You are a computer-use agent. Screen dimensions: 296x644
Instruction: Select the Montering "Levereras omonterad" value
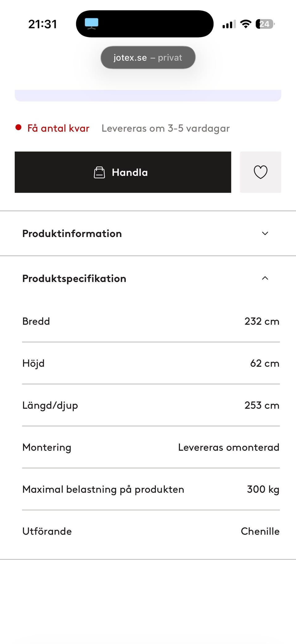pyautogui.click(x=228, y=447)
